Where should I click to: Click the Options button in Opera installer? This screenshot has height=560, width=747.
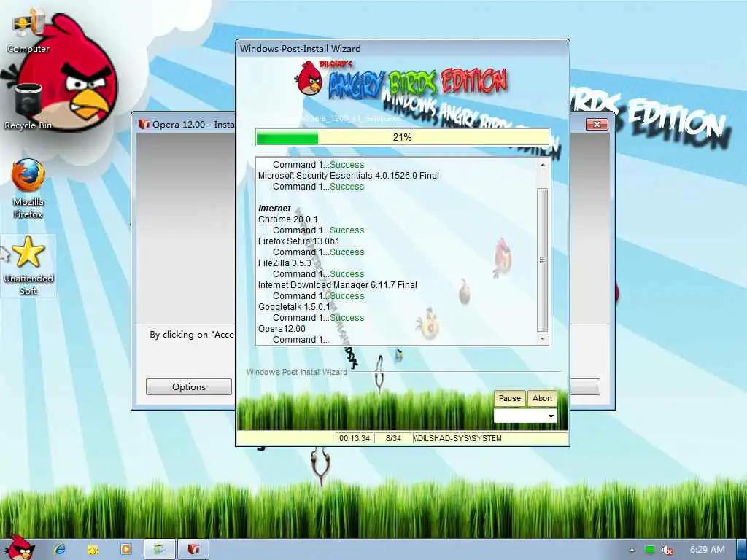(x=189, y=387)
